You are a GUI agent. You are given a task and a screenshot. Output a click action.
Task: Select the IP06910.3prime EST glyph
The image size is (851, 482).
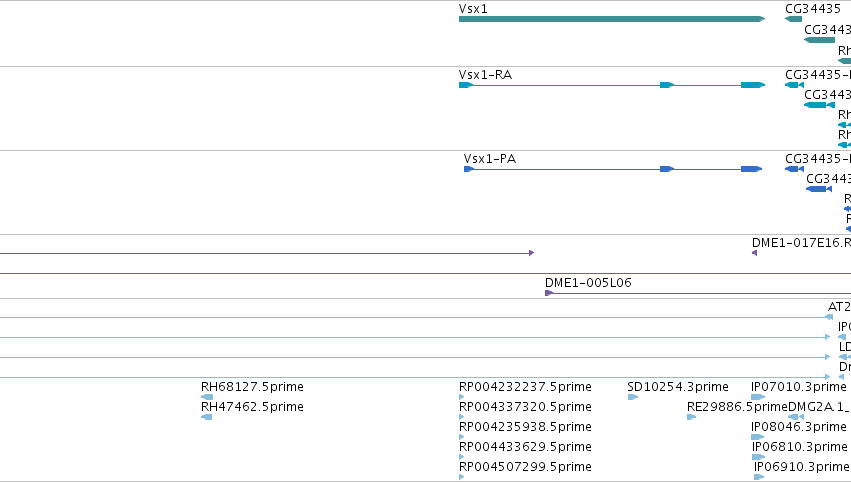pos(759,477)
